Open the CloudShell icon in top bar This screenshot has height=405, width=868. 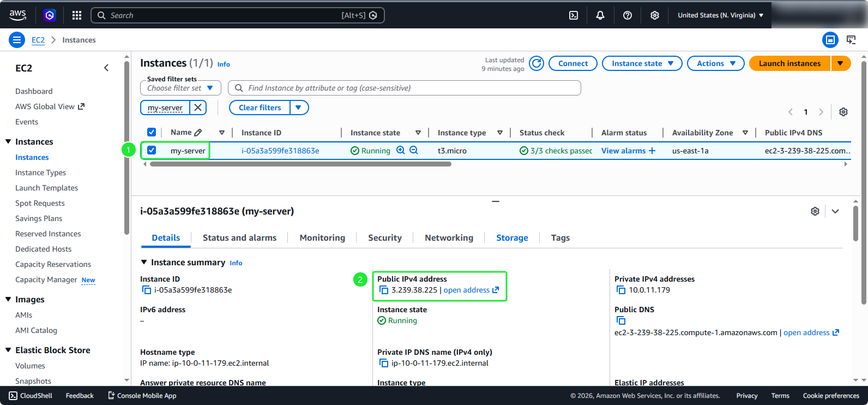pos(574,15)
